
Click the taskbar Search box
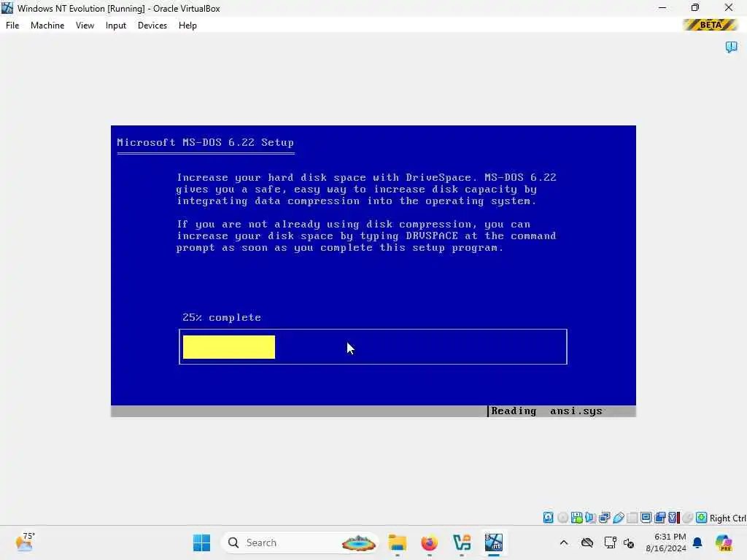click(299, 542)
